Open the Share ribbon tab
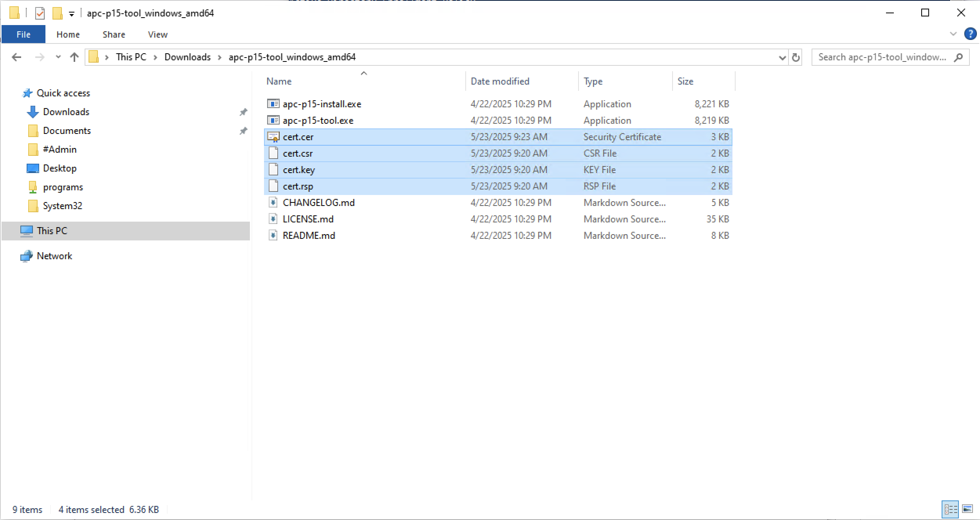 point(114,34)
